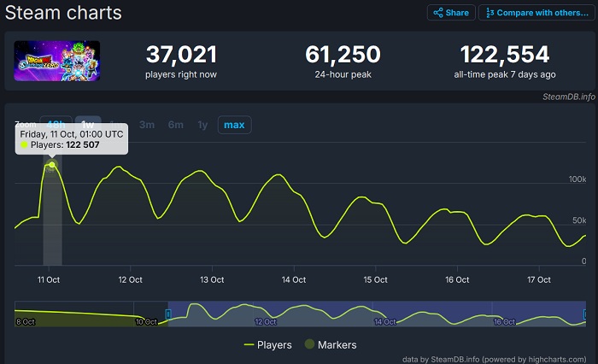This screenshot has height=364, width=598.
Task: Switch zoom to 6m
Action: (176, 125)
